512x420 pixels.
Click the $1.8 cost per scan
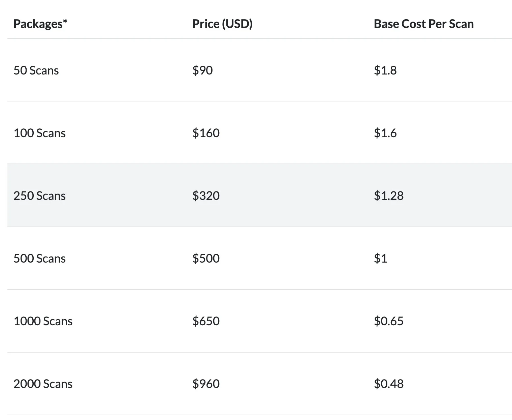385,70
